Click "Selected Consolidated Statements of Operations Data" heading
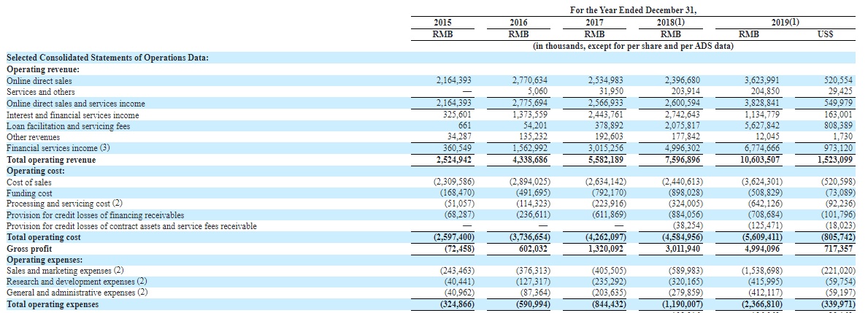Image resolution: width=868 pixels, height=313 pixels. tap(107, 58)
